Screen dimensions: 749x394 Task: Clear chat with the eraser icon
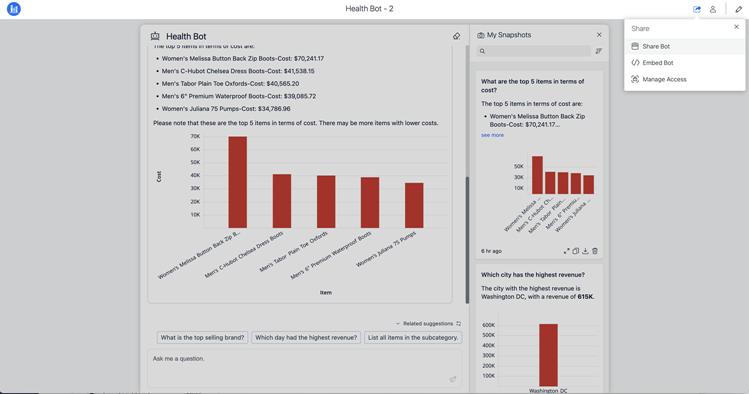pos(457,36)
